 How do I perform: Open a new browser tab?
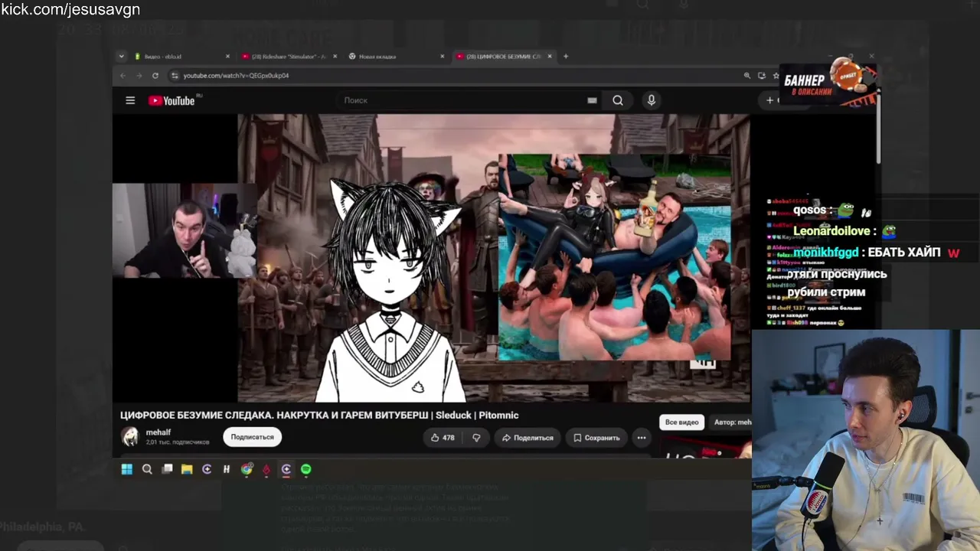click(x=566, y=57)
